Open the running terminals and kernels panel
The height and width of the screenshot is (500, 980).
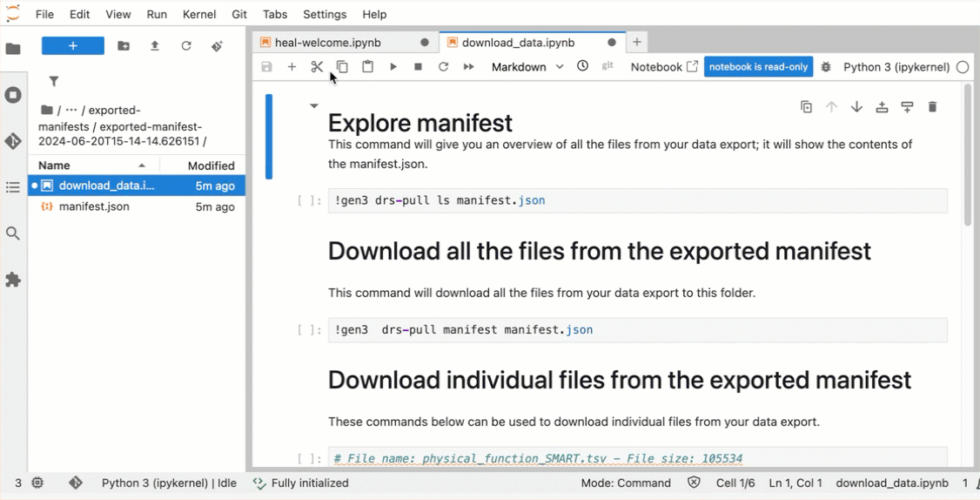(13, 95)
